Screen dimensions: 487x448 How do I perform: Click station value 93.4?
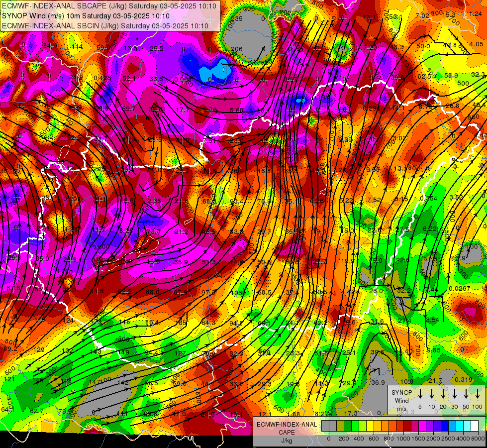click(237, 202)
